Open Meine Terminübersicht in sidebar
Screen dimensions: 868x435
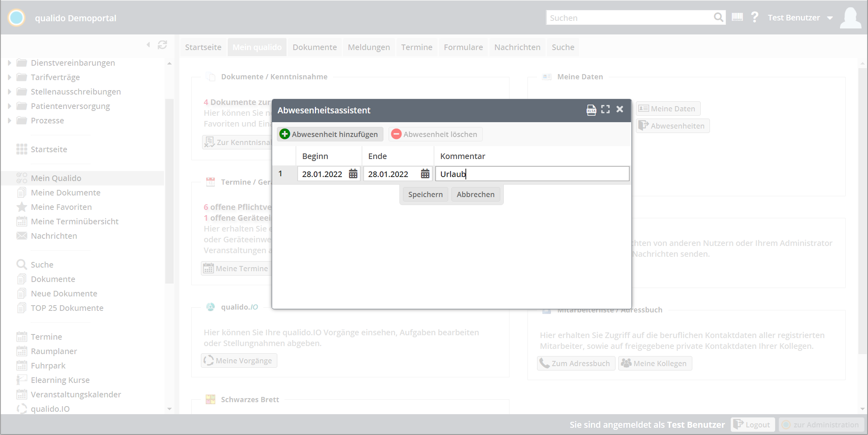(74, 222)
